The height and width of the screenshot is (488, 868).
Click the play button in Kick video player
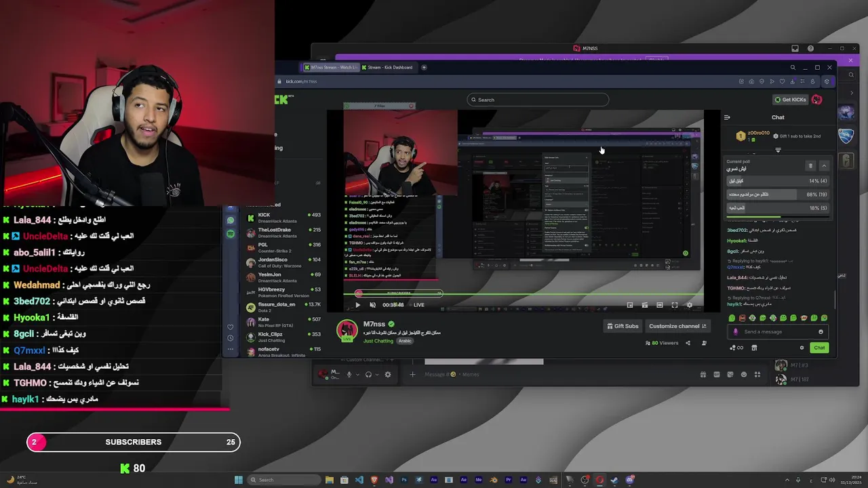pyautogui.click(x=358, y=305)
